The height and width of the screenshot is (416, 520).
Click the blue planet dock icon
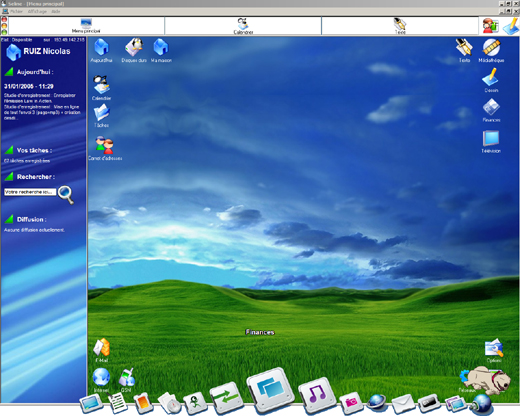point(377,402)
